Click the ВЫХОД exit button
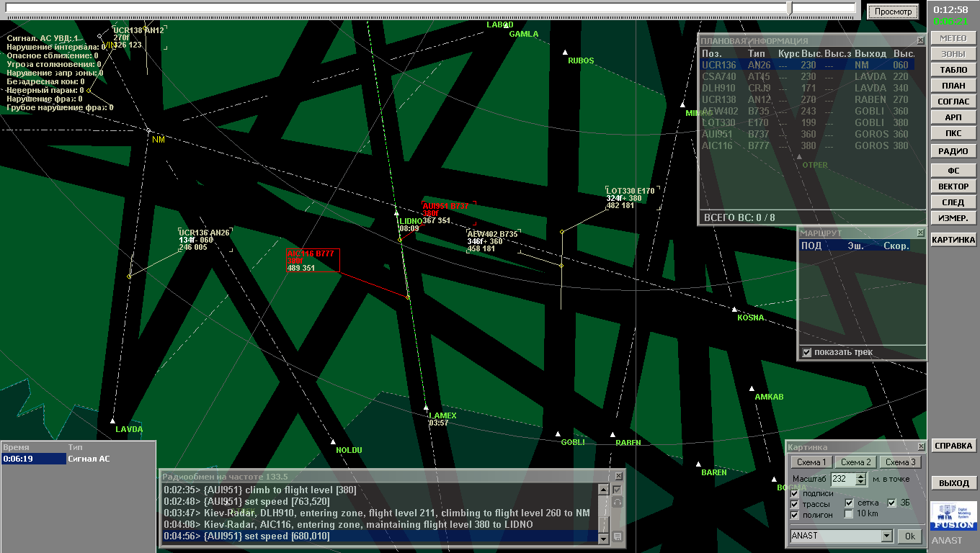The image size is (980, 553). tap(953, 483)
